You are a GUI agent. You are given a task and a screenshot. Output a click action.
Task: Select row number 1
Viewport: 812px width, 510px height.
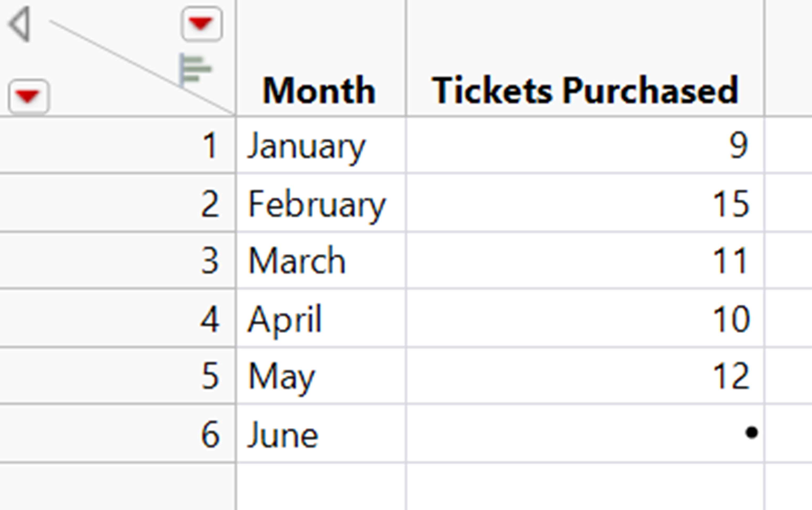tap(117, 145)
